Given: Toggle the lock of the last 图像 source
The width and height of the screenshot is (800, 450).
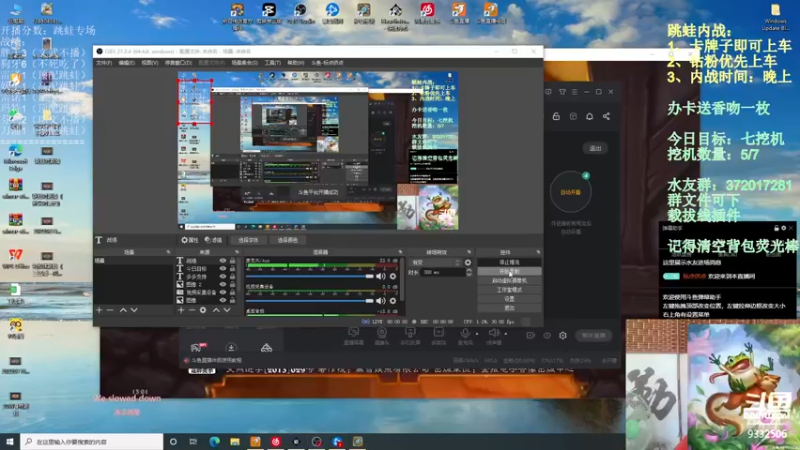Looking at the screenshot, I should (x=233, y=301).
